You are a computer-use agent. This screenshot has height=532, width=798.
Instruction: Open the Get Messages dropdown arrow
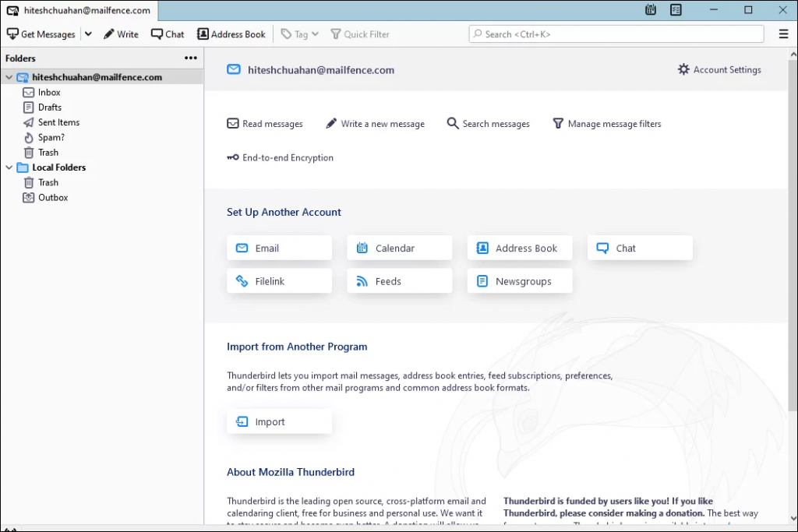88,34
